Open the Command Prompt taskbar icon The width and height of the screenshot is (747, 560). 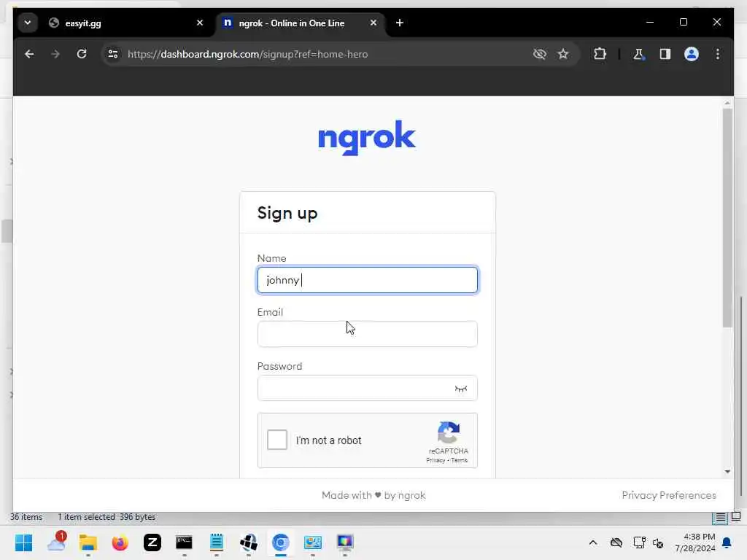(184, 542)
